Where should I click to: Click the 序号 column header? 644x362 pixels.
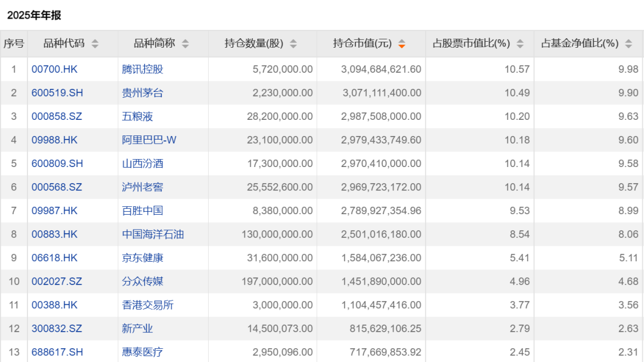pos(14,43)
